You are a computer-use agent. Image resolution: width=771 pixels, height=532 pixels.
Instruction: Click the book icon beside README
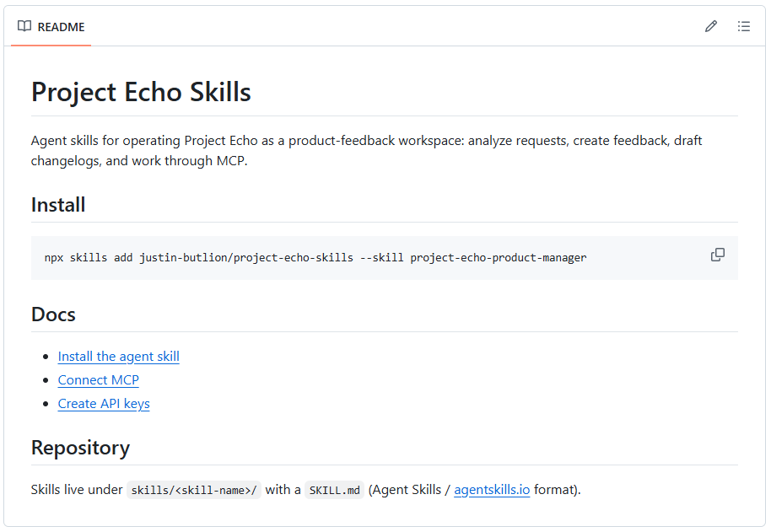[x=24, y=26]
